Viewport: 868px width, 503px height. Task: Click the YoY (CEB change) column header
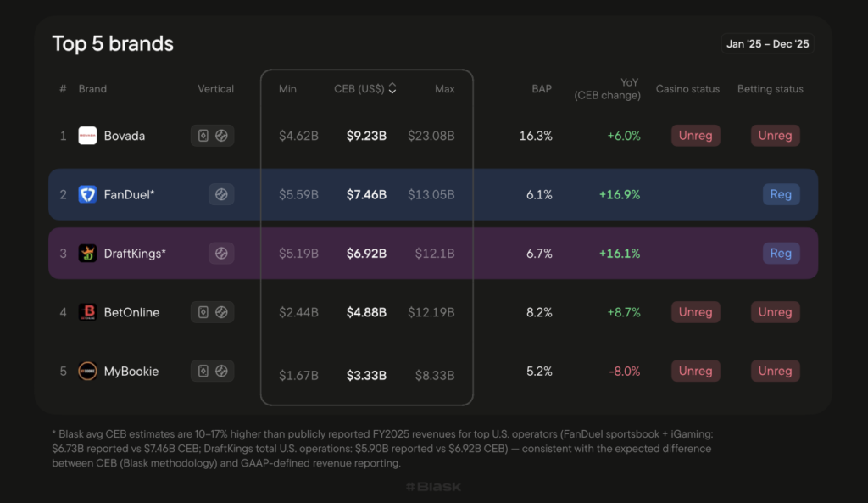pyautogui.click(x=607, y=89)
